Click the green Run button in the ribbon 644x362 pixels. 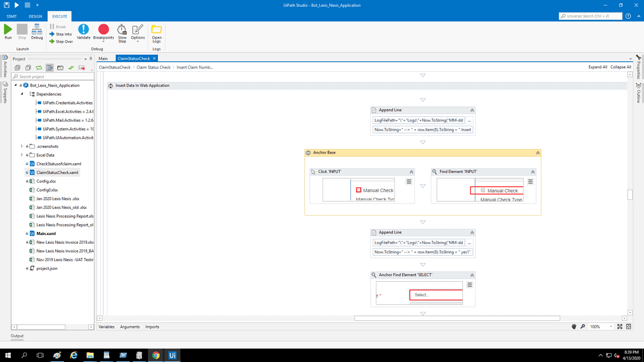pos(8,32)
